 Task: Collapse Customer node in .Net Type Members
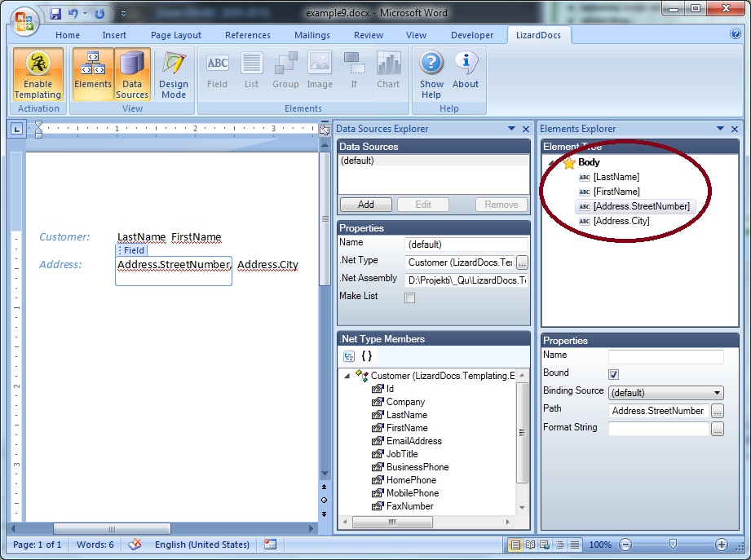[347, 377]
